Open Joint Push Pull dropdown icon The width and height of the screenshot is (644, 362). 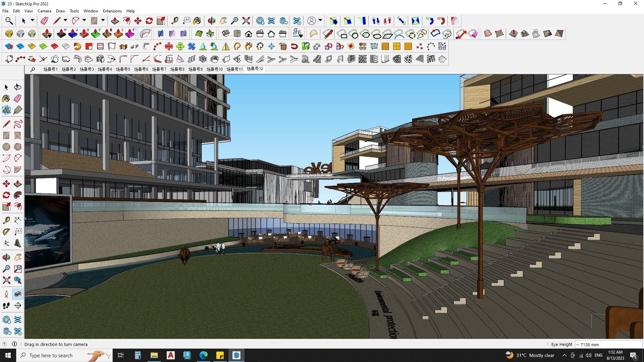pos(47,34)
